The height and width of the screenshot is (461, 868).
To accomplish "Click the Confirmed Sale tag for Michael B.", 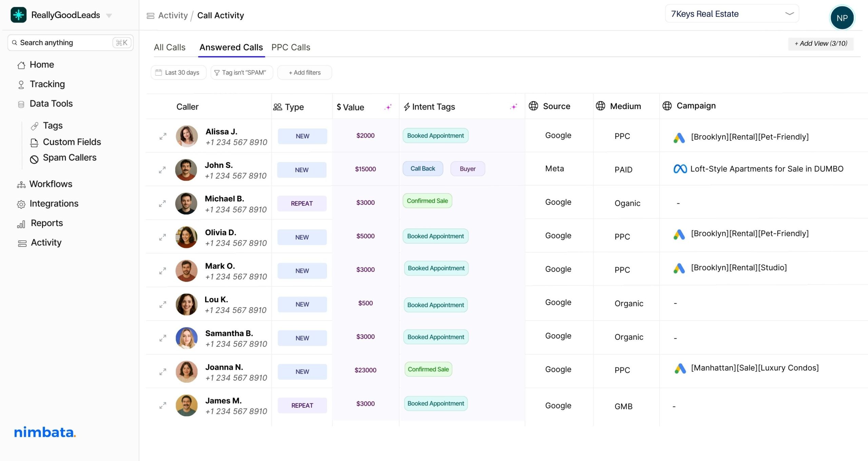I will tap(427, 201).
